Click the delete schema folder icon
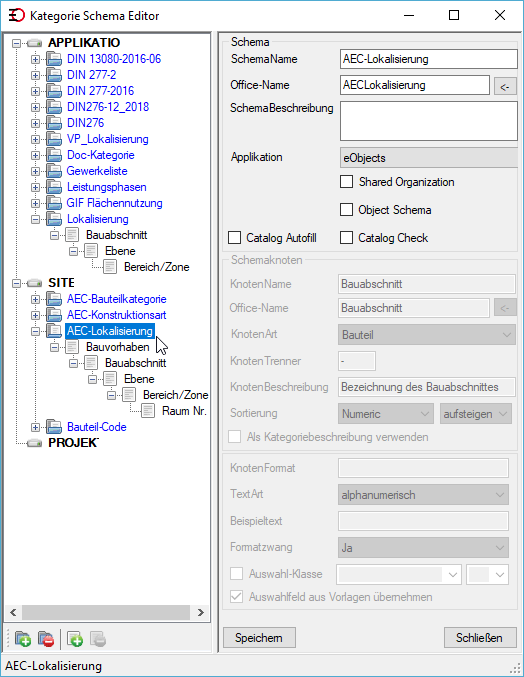Screen dimensions: 524x677 [46, 639]
